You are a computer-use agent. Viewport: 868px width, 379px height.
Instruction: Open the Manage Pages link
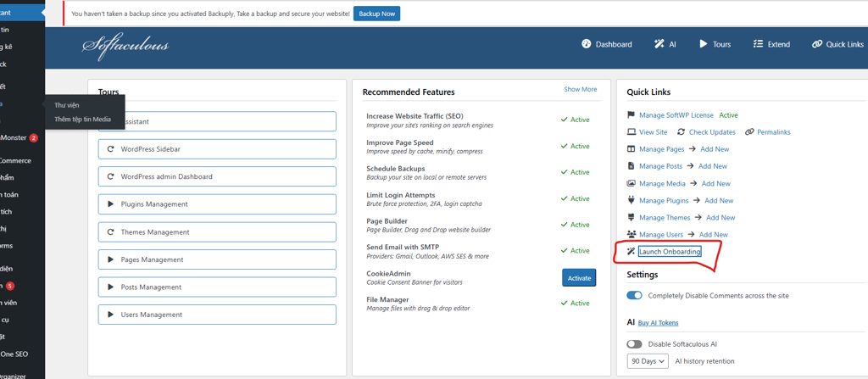pos(662,149)
